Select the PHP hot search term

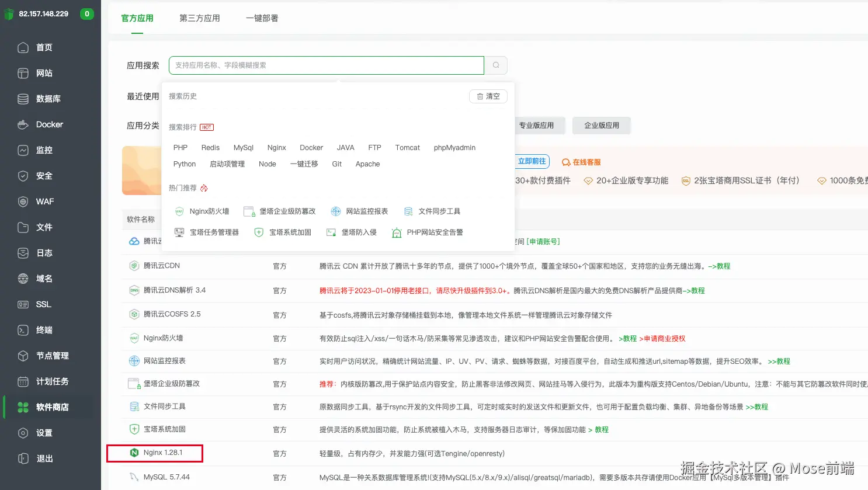click(x=180, y=148)
